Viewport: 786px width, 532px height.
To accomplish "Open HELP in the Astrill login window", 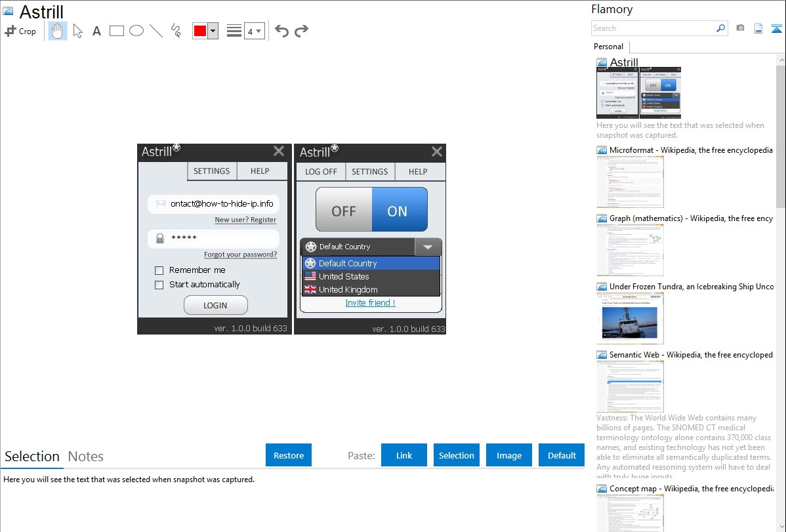I will coord(260,171).
